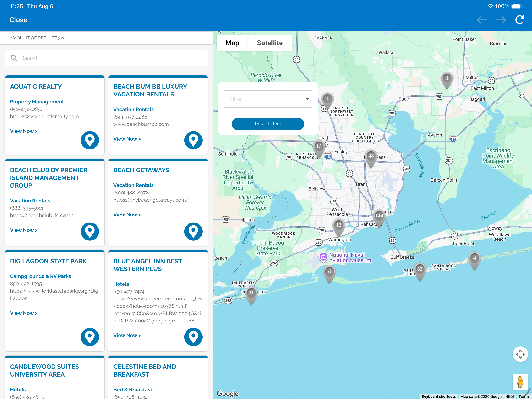Open View Now for Aquatic Realty
This screenshot has height=399, width=532.
point(24,131)
